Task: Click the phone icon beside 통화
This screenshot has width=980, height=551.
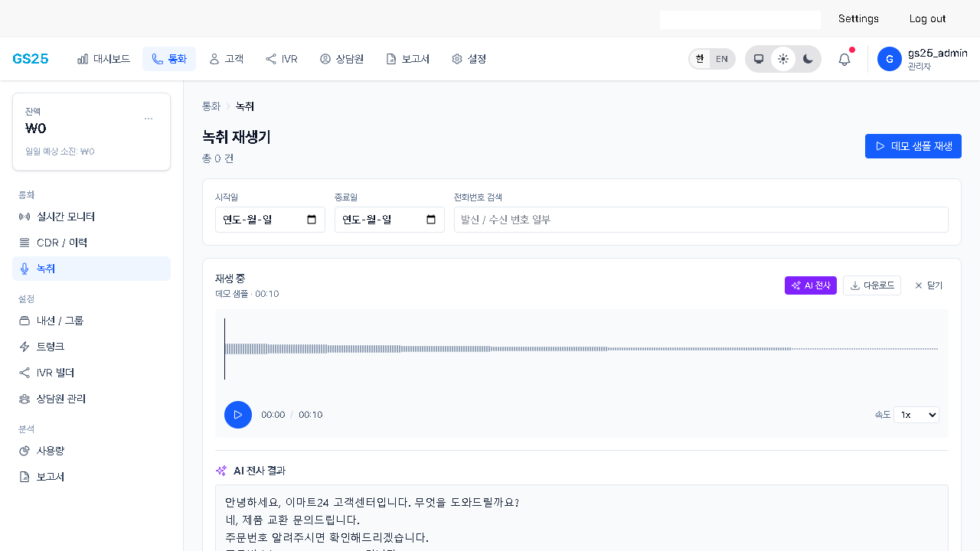Action: click(158, 59)
